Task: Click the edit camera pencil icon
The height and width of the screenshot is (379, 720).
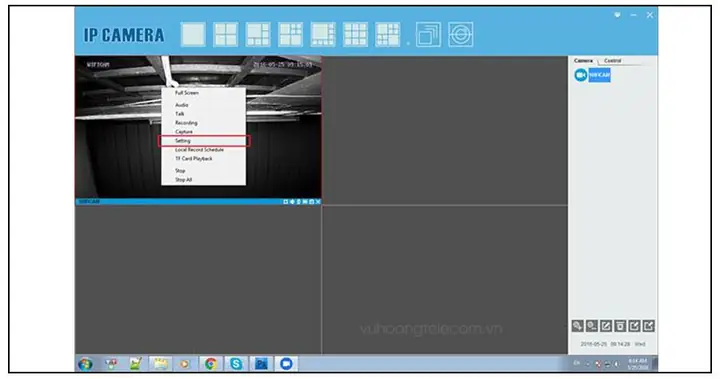Action: (606, 326)
